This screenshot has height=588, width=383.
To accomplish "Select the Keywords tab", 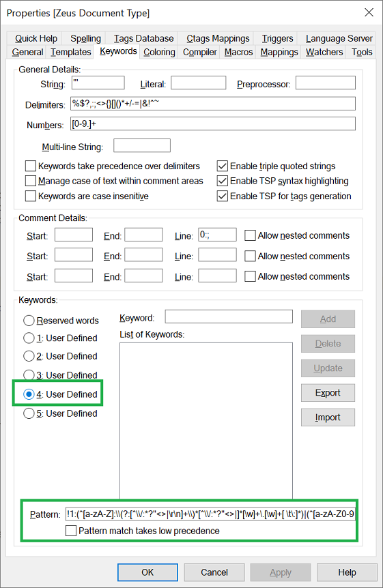I will pyautogui.click(x=118, y=51).
